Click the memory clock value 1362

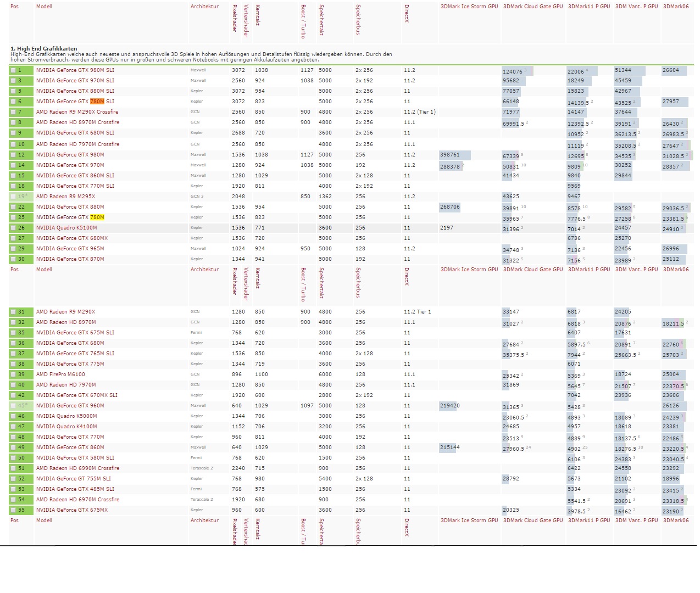(325, 197)
